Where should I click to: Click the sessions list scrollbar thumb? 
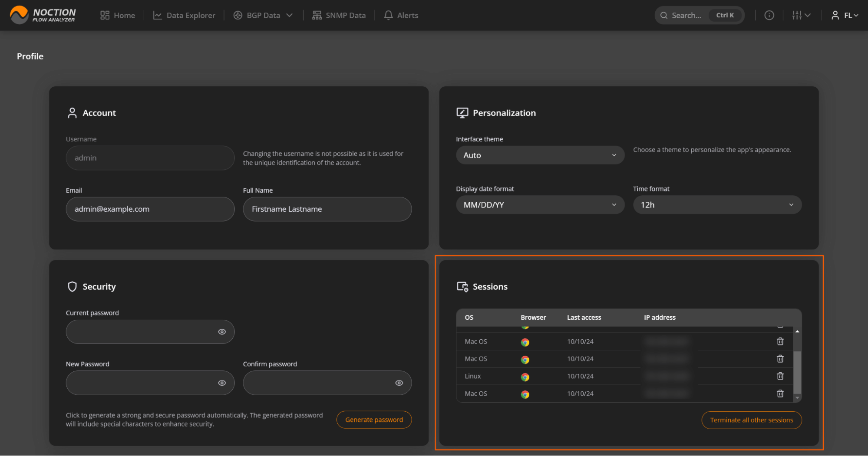(x=797, y=371)
